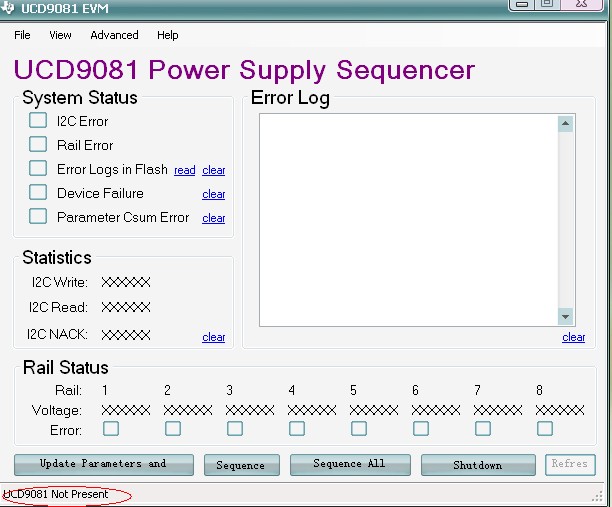Click the Rail 1 voltage value
612x507 pixels.
click(x=126, y=410)
